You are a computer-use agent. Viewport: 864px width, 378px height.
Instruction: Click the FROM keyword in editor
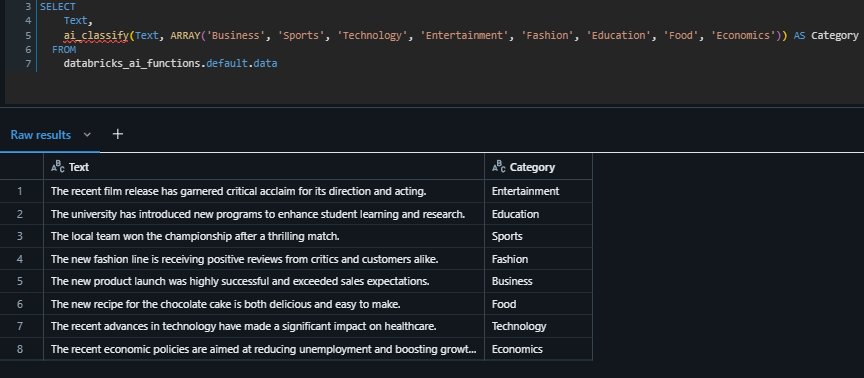click(64, 50)
